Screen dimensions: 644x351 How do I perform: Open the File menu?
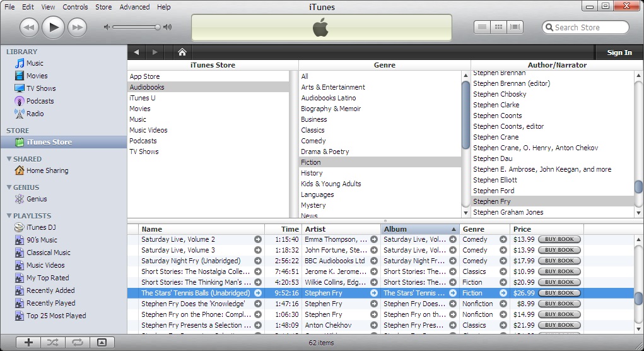point(9,7)
